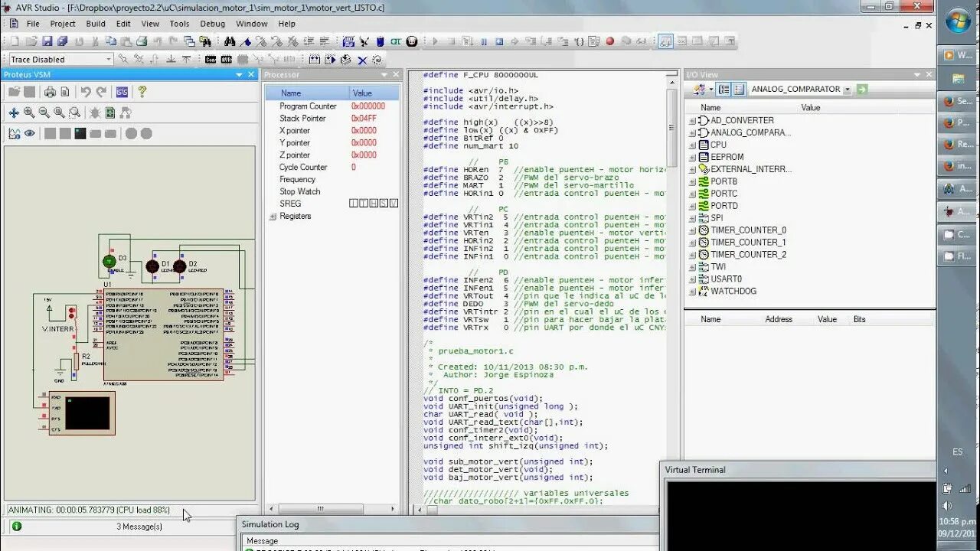
Task: Click the copy toolbar icon
Action: (111, 41)
